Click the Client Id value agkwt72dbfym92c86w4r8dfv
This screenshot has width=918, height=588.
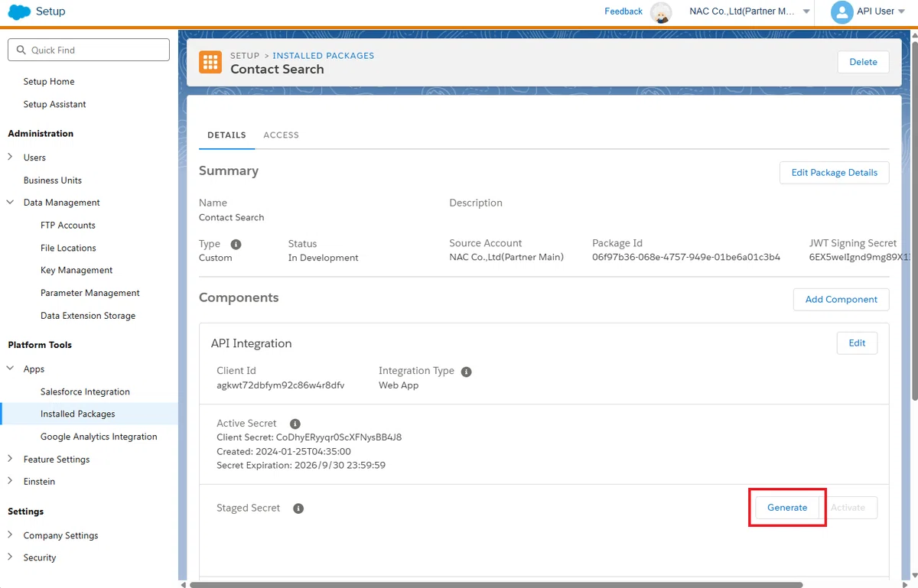coord(281,385)
